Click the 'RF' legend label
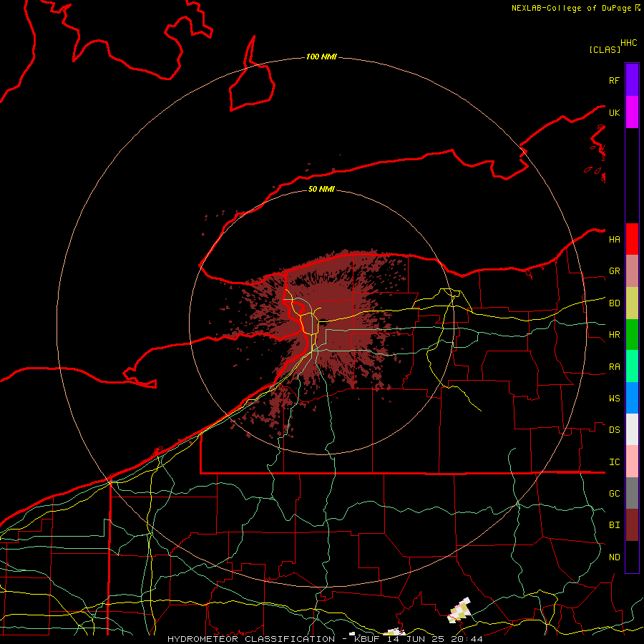The image size is (644, 644). pyautogui.click(x=614, y=80)
